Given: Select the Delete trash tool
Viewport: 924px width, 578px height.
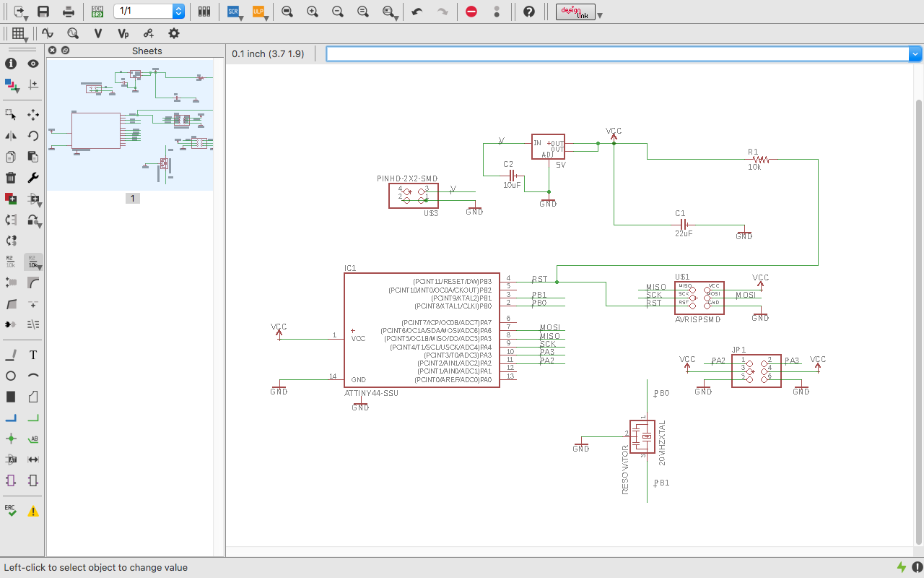Looking at the screenshot, I should click(x=11, y=178).
